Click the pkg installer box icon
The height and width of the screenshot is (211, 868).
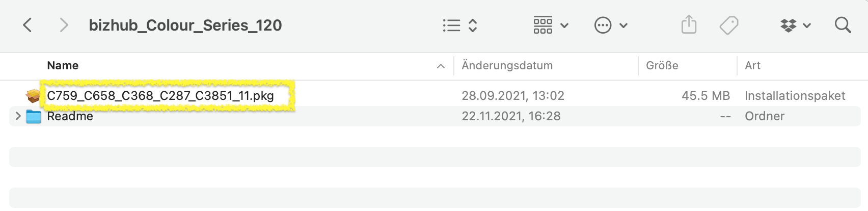tap(34, 96)
